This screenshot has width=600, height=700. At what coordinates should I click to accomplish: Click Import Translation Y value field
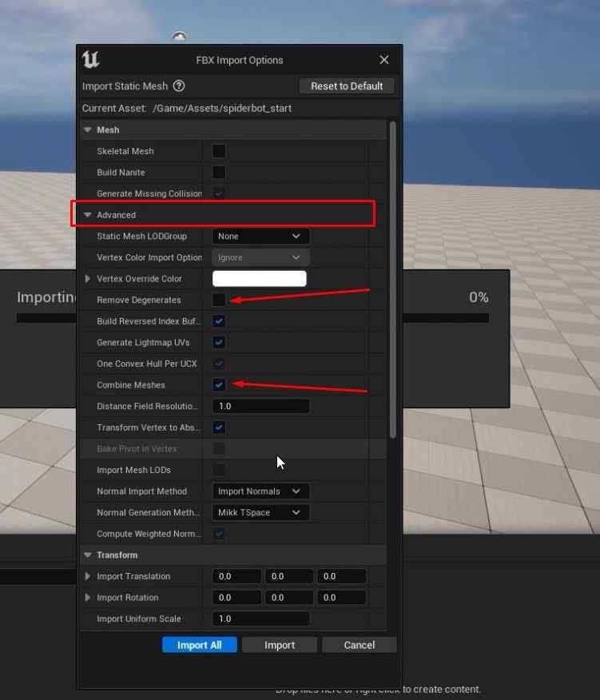click(x=289, y=576)
